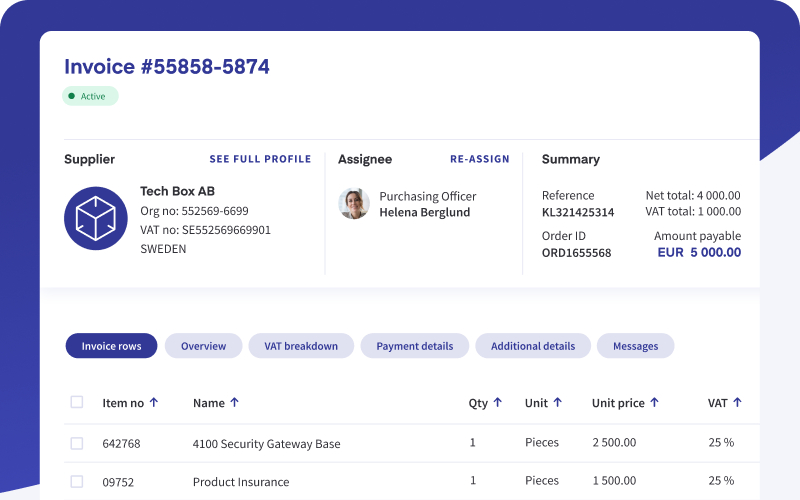Go to the Messages tab
The height and width of the screenshot is (500, 800).
pos(635,346)
